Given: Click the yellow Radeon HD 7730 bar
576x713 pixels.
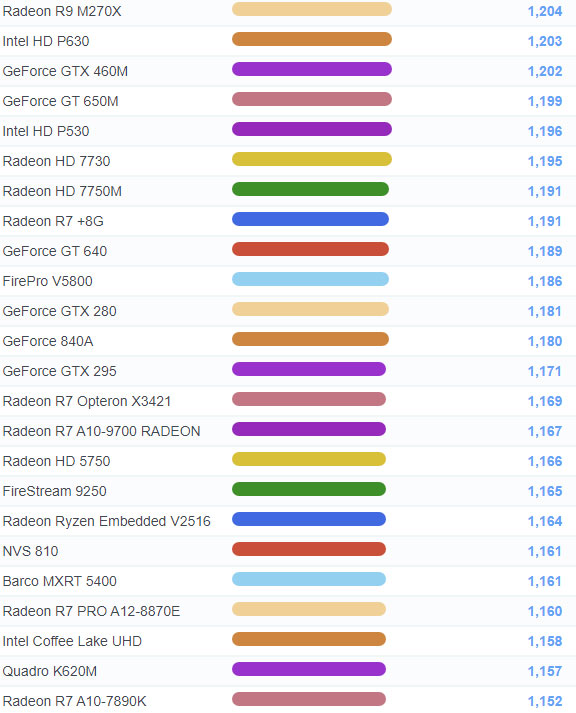Looking at the screenshot, I should 312,159.
